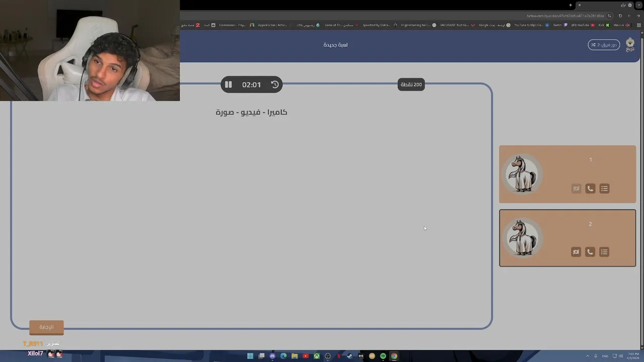Screen dimensions: 644x362
Task: Click team 2's name label
Action: [590, 224]
